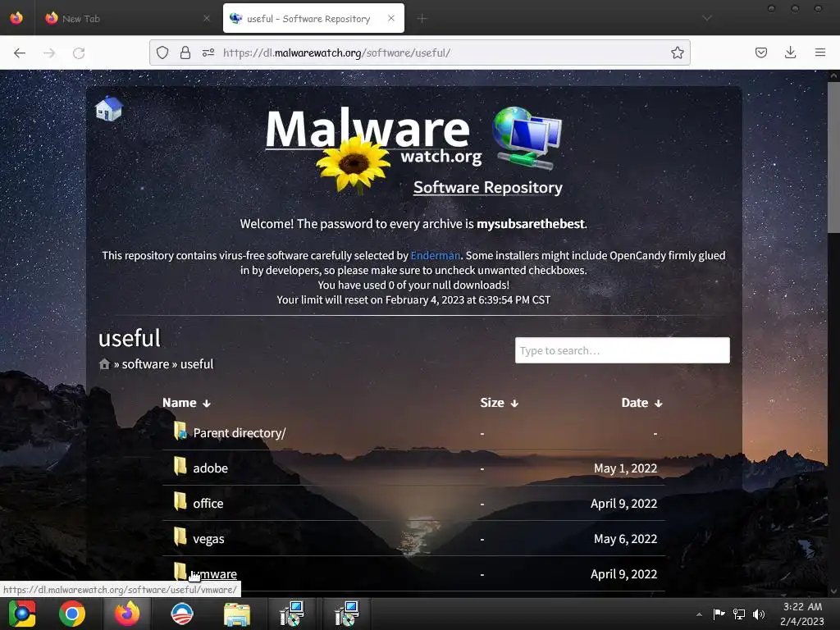
Task: Click the Start button on taskbar
Action: coord(21,614)
